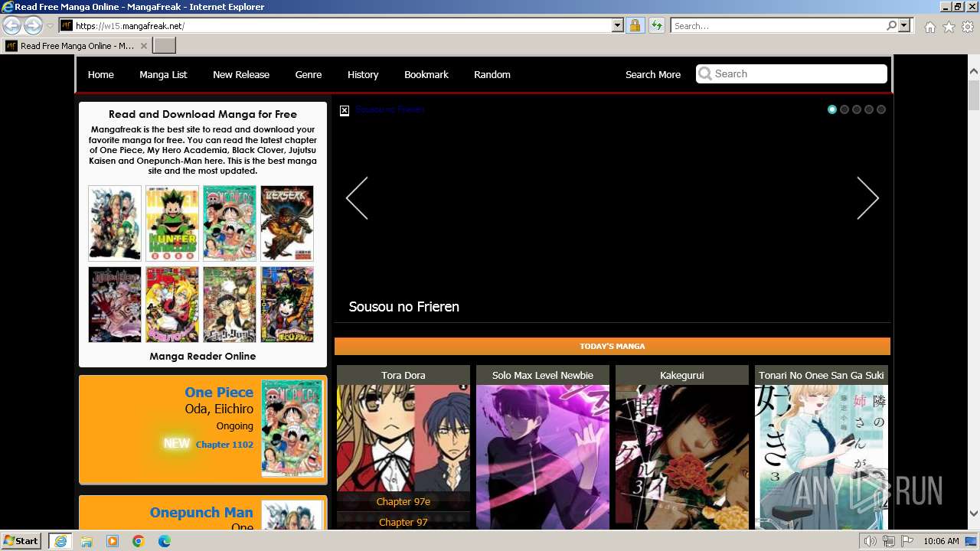Viewport: 980px width, 551px height.
Task: Open One Piece Chapter 1102 link
Action: 224,445
